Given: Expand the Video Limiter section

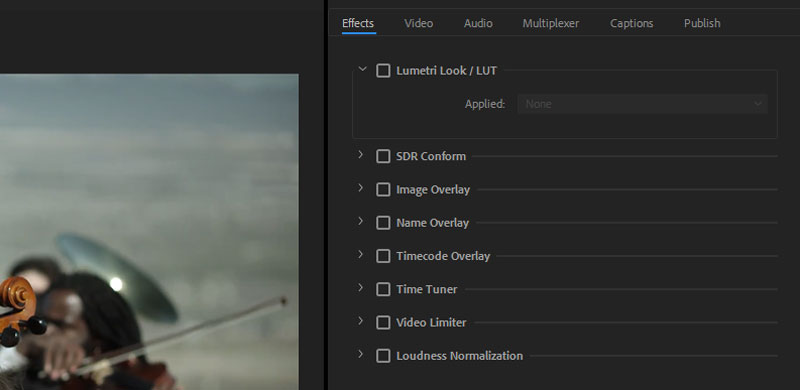Looking at the screenshot, I should pyautogui.click(x=361, y=321).
